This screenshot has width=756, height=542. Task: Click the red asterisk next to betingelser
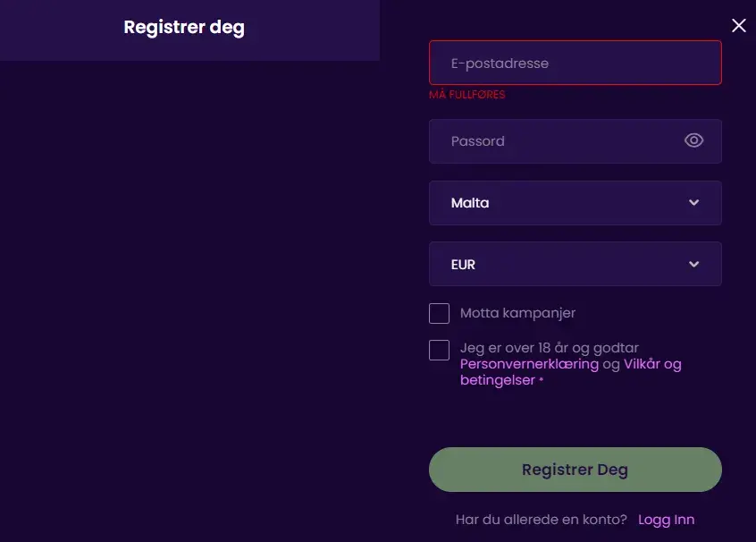[542, 380]
